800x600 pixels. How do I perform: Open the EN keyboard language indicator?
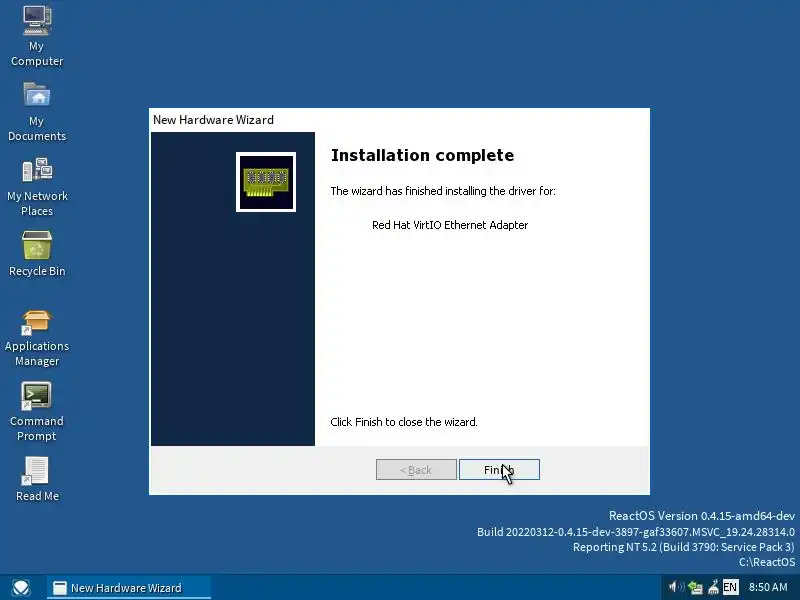730,587
